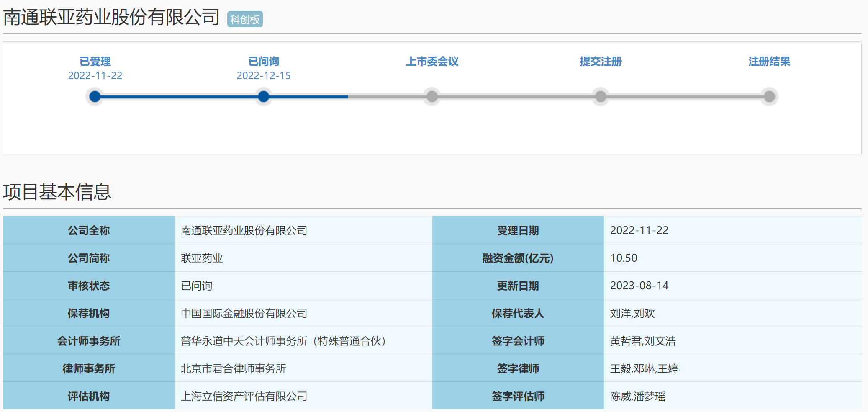Click the value 中国国际金融股份有限公司
The image size is (868, 412).
coord(244,314)
